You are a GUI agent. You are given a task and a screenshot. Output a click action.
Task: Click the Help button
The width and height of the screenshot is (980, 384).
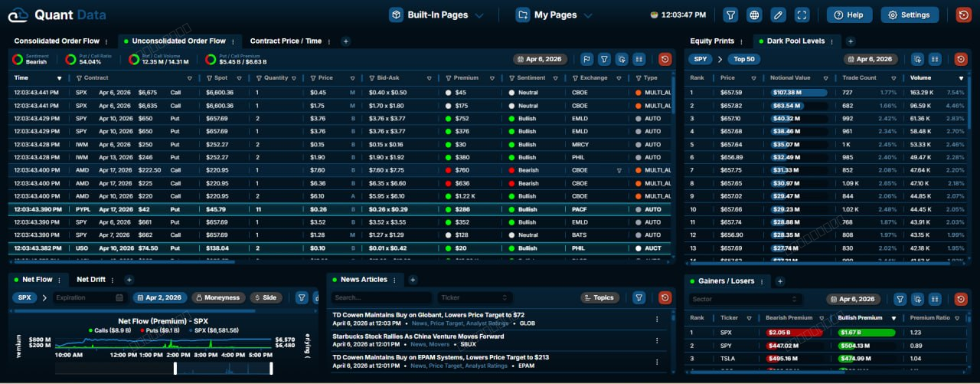[x=849, y=15]
